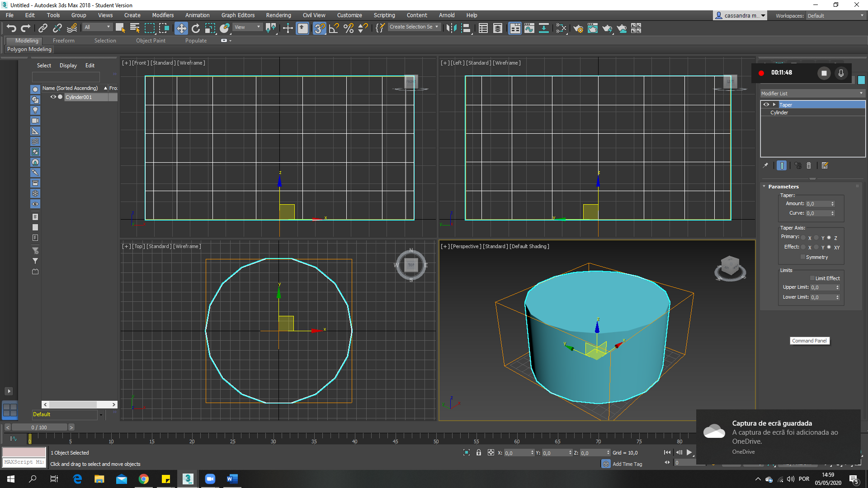Enable the Symmetry checkbox

803,257
